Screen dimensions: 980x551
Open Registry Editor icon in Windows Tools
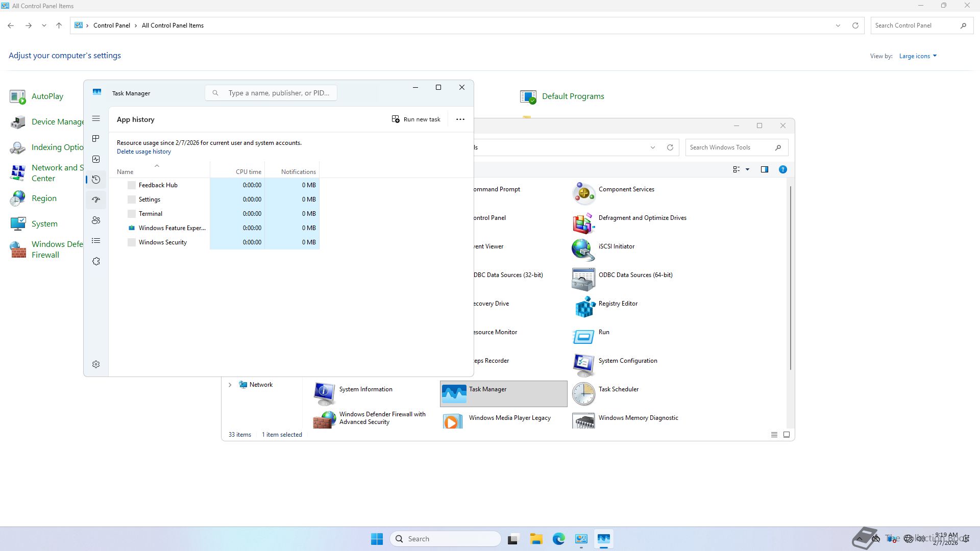click(584, 307)
